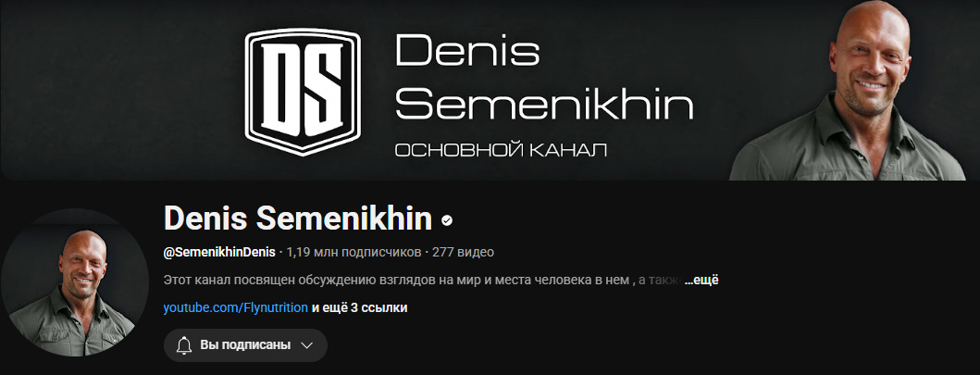The width and height of the screenshot is (980, 375).
Task: Open the round channel avatar photo
Action: (75, 282)
